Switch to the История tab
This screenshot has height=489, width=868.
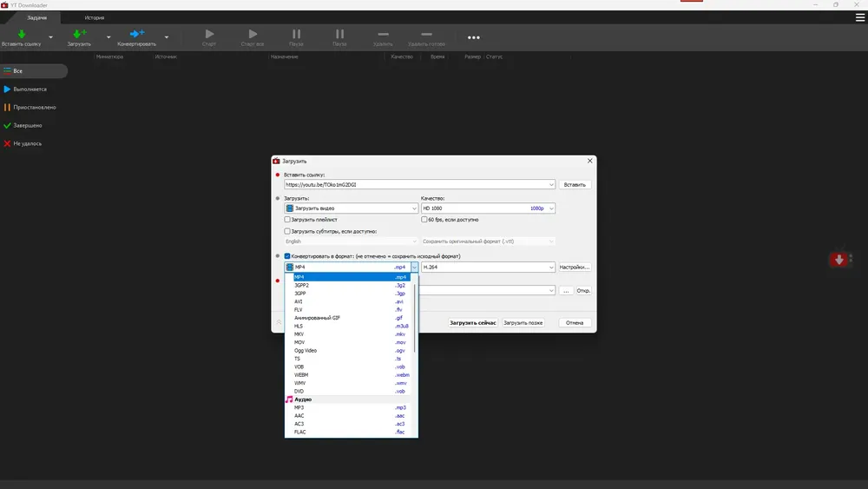[95, 17]
